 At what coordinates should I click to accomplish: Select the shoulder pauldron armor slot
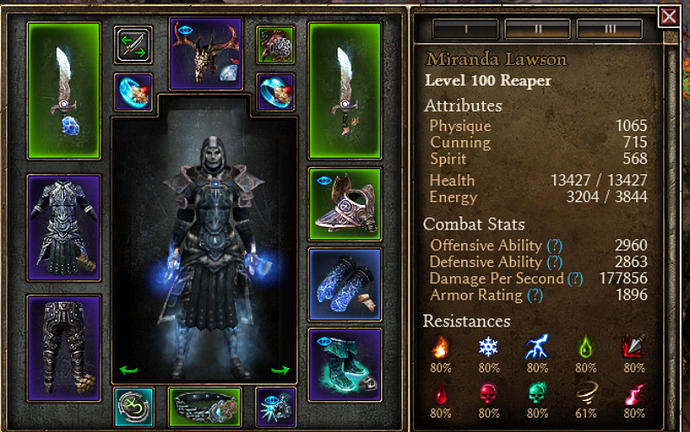[x=345, y=204]
